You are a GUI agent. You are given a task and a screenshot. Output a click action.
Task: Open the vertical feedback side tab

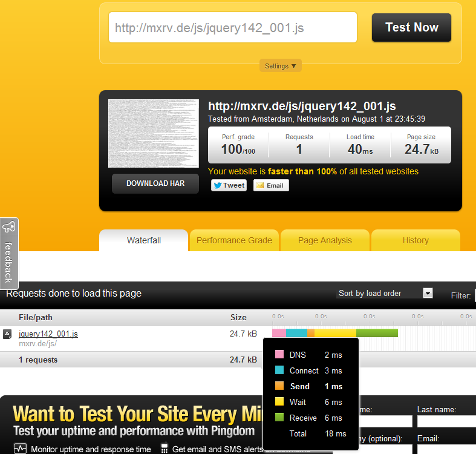(9, 254)
